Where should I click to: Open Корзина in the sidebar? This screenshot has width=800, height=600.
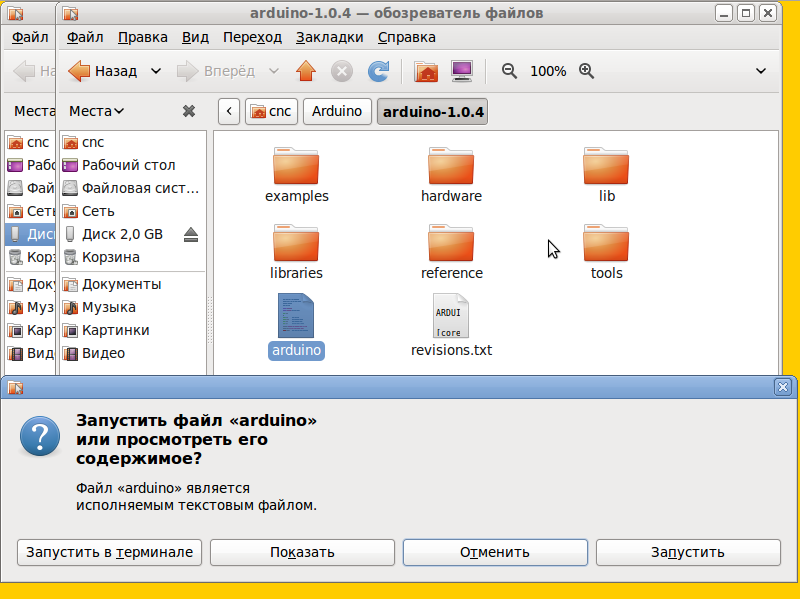click(x=133, y=257)
